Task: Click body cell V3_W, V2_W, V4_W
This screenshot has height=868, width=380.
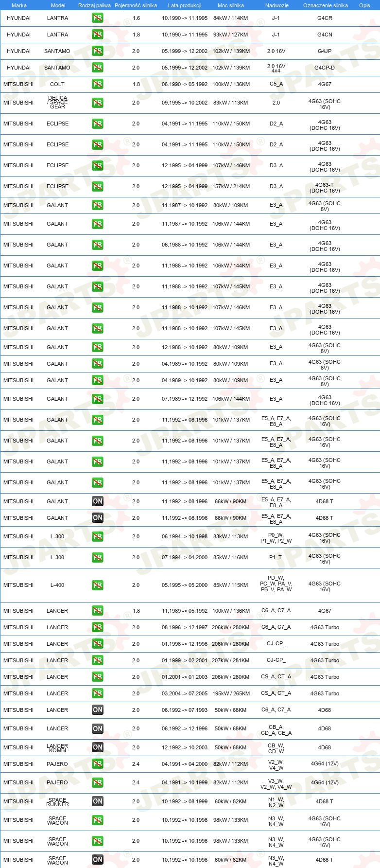Action: (x=276, y=784)
